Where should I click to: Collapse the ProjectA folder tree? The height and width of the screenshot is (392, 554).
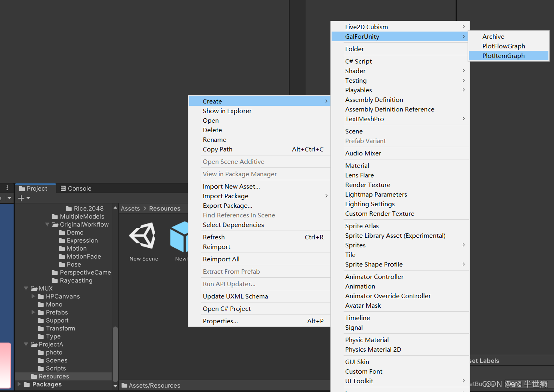[x=26, y=344]
